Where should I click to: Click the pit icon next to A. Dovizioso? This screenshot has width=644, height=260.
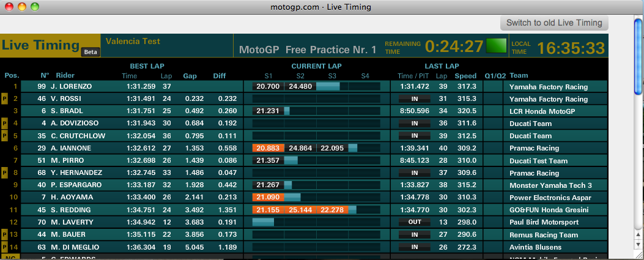tap(4, 124)
